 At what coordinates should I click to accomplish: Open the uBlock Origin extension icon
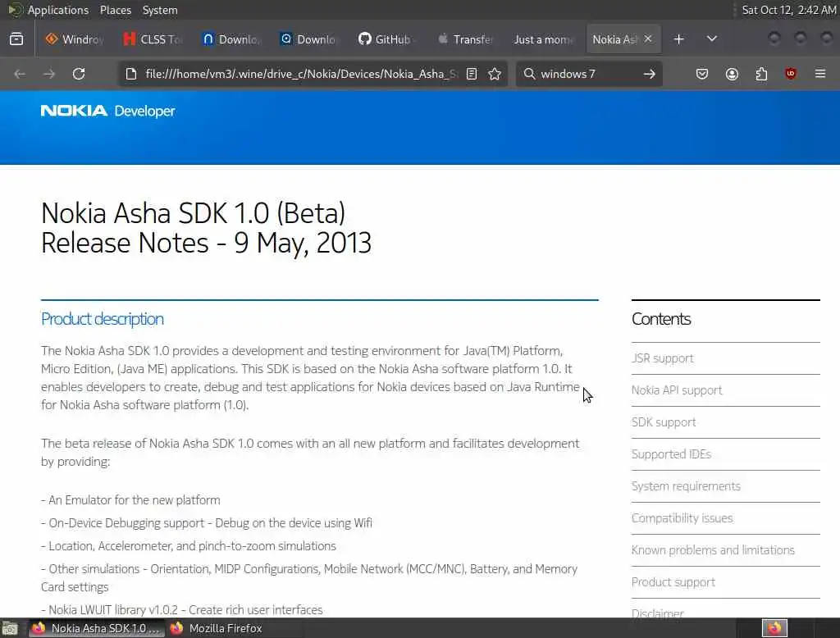click(791, 74)
